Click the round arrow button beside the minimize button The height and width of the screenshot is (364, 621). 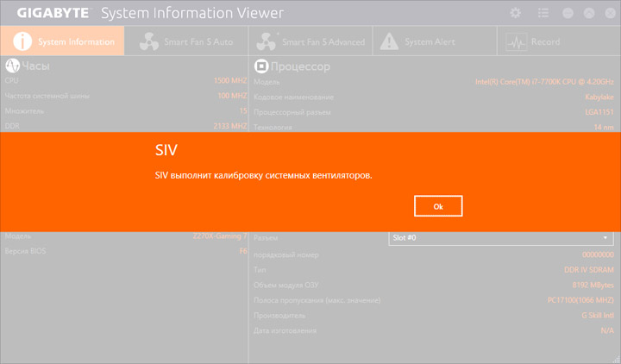click(x=589, y=13)
